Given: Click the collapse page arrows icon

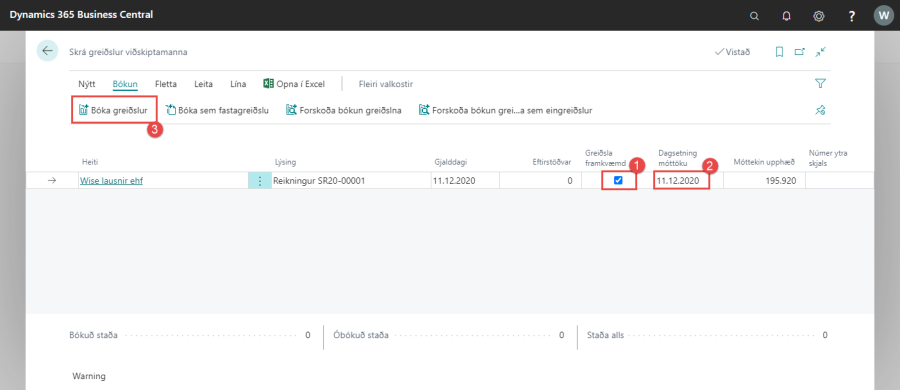Looking at the screenshot, I should 821,52.
